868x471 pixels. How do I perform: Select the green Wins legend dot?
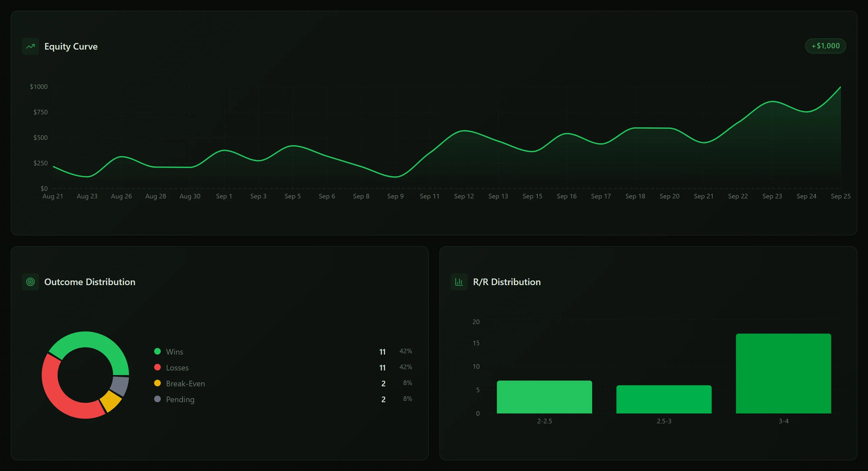[157, 351]
